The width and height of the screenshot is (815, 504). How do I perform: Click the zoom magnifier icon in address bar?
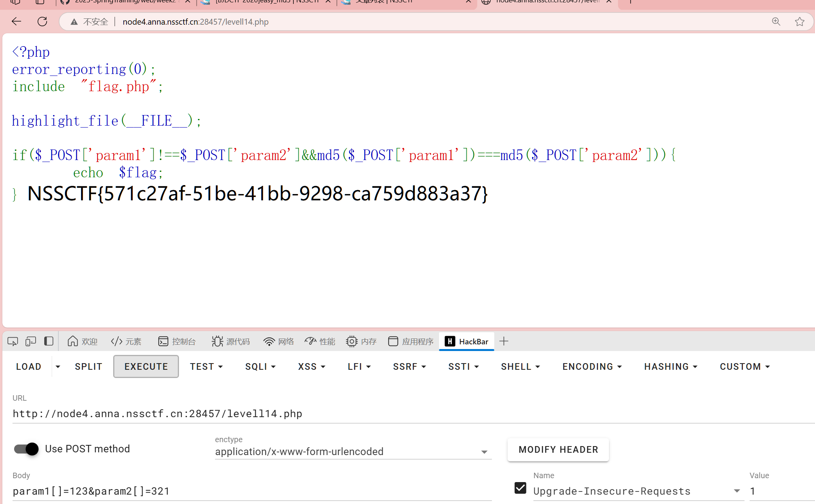point(776,22)
